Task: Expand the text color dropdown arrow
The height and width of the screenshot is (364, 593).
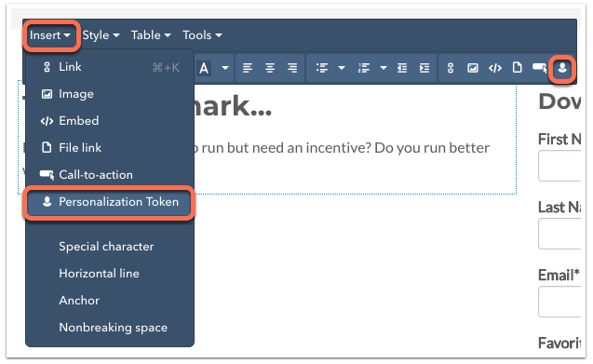Action: [225, 69]
